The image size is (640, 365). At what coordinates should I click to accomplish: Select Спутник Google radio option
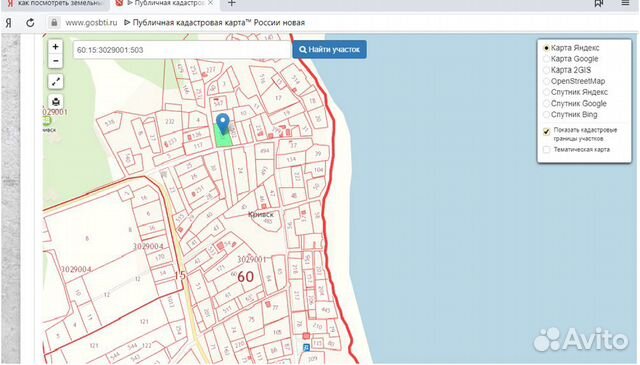click(x=546, y=104)
